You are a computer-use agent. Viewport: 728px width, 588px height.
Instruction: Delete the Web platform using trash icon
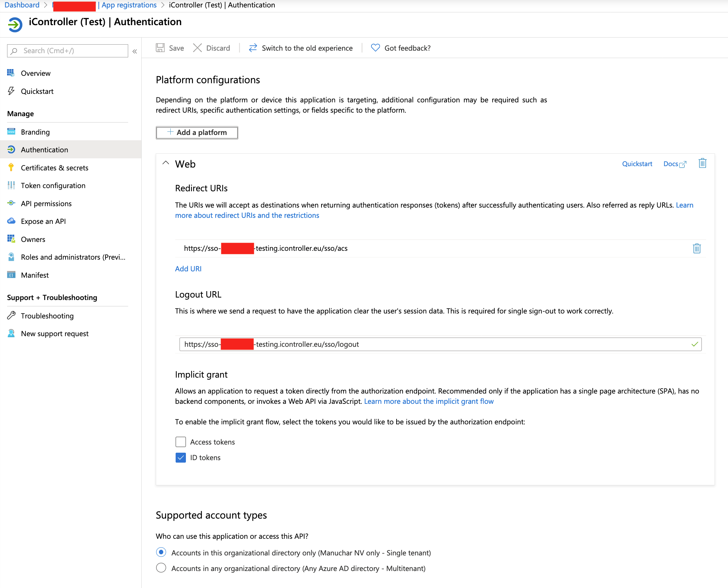pos(703,163)
